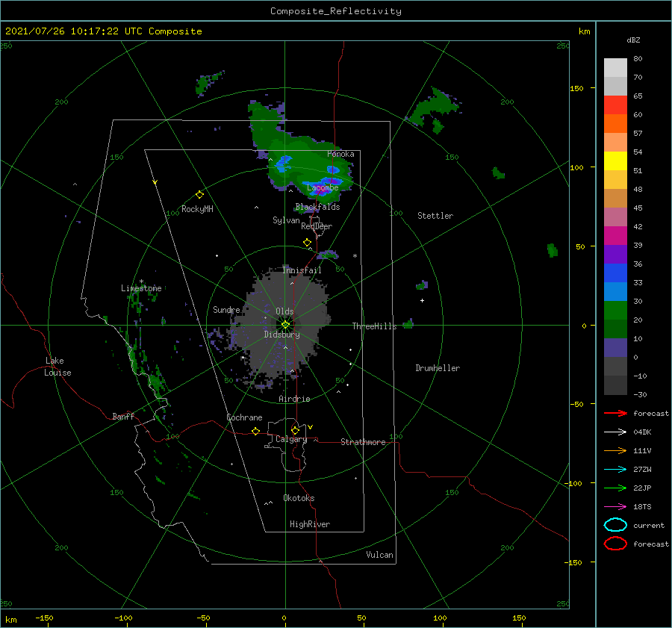
Task: Click the yellow diamond marker above Calgary
Action: tap(295, 430)
